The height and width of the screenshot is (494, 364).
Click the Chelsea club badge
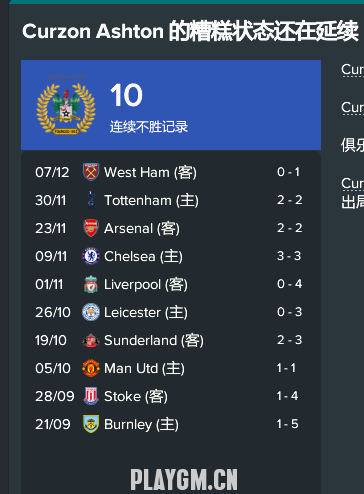click(x=91, y=256)
